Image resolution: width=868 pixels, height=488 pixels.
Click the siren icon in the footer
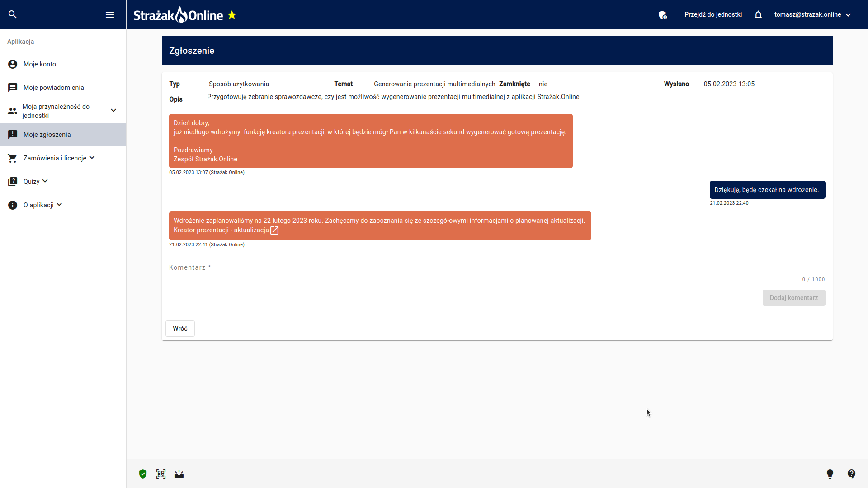click(x=179, y=474)
